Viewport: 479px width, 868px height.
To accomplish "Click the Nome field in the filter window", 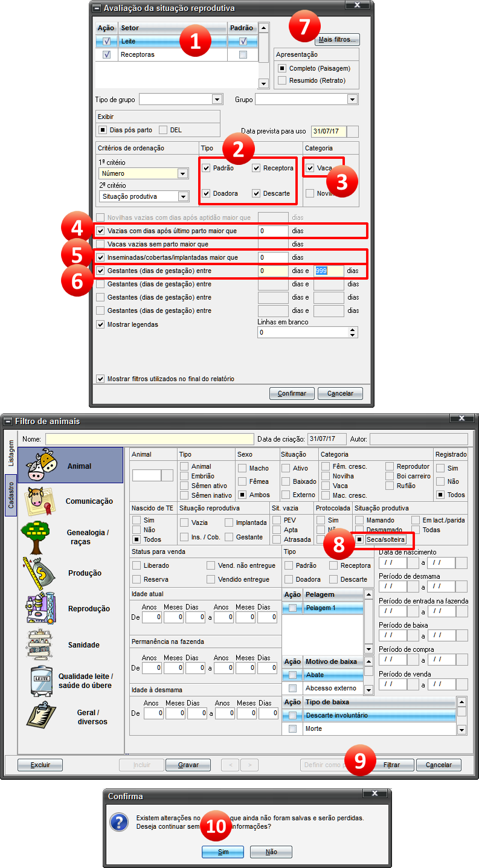I will [150, 439].
